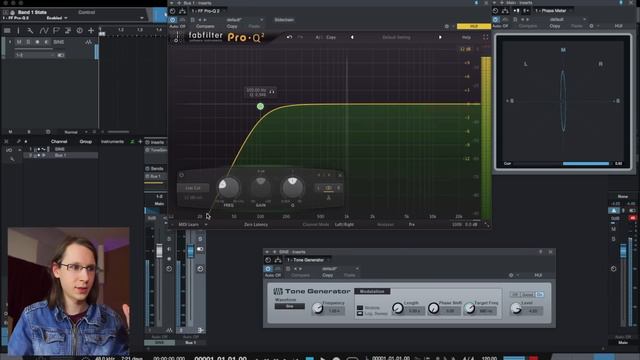
Task: Click Copy next to A/B
Action: [x=331, y=37]
